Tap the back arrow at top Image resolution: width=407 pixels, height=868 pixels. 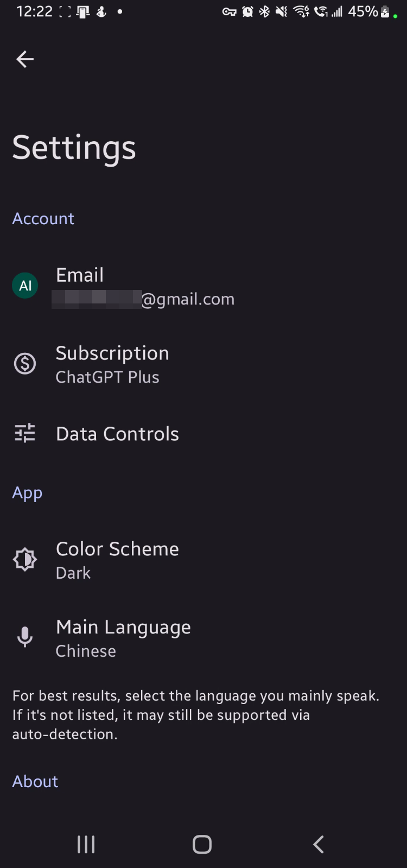(x=25, y=59)
